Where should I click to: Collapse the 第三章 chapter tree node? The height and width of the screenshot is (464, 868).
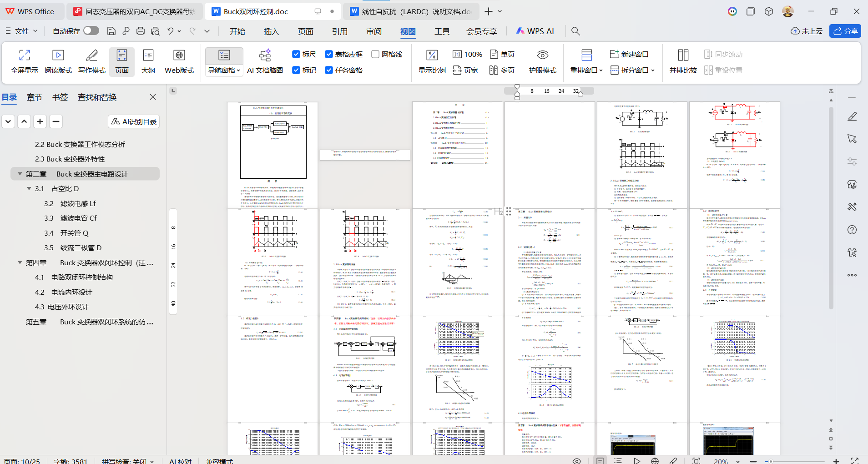coord(20,174)
